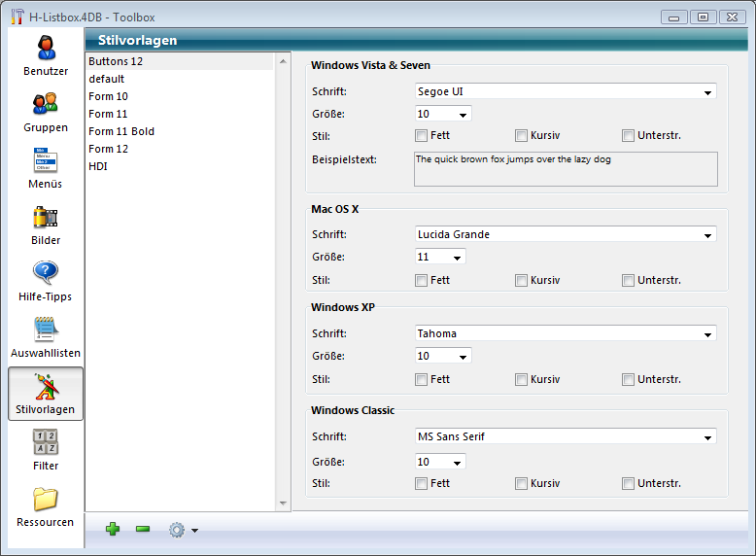Viewport: 756px width, 556px height.
Task: Click the style list scrollbar down arrow
Action: point(284,504)
